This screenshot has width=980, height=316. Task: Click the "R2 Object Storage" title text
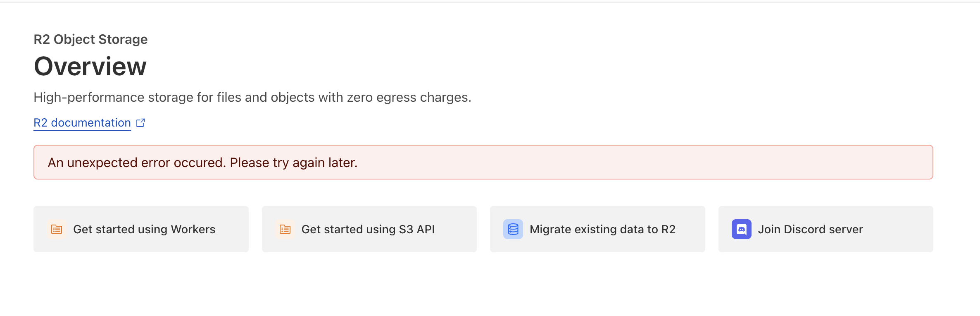90,39
